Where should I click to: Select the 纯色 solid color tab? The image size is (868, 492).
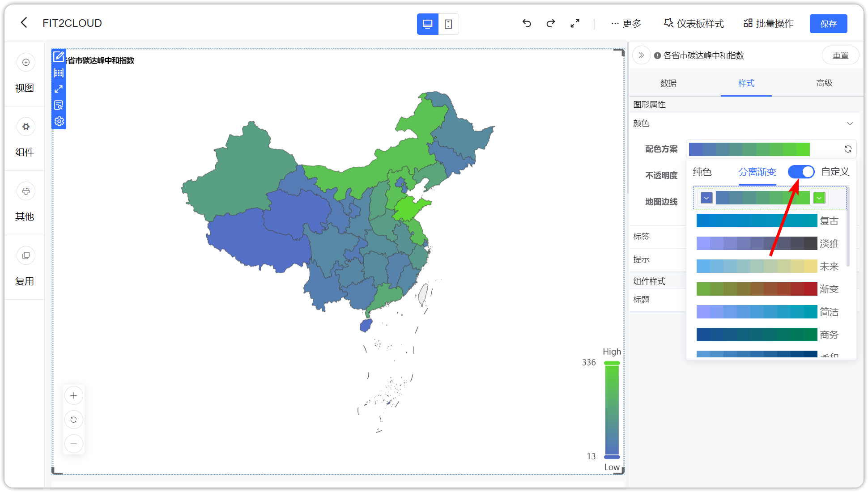(702, 172)
